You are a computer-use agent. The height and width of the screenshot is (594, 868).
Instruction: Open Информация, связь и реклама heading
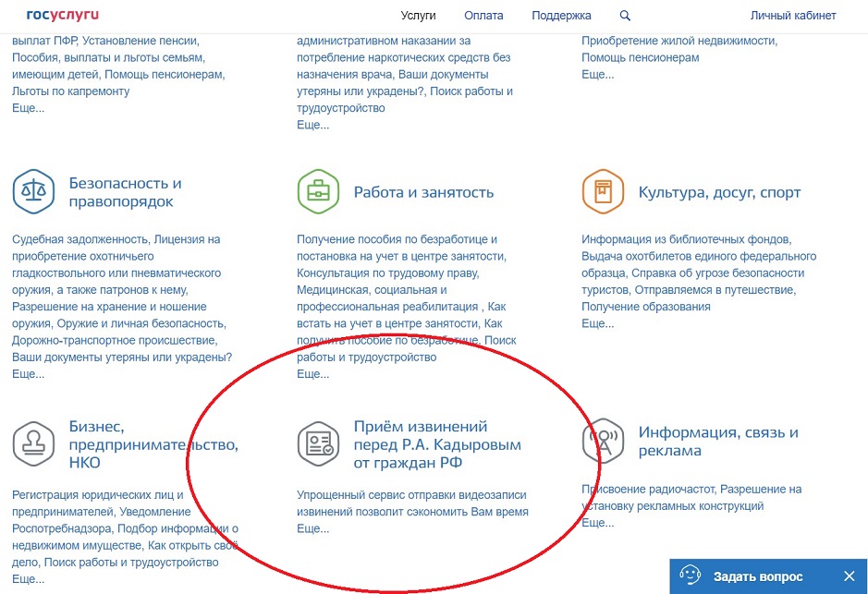(718, 442)
